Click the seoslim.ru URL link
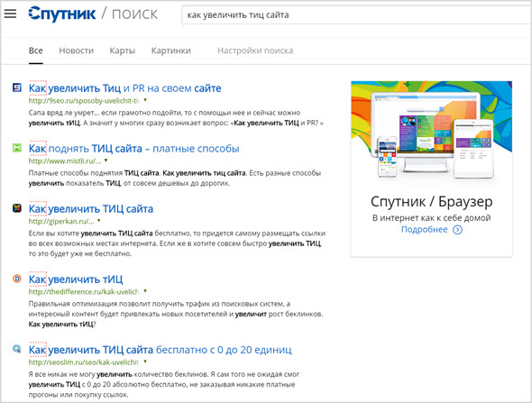 [x=84, y=362]
